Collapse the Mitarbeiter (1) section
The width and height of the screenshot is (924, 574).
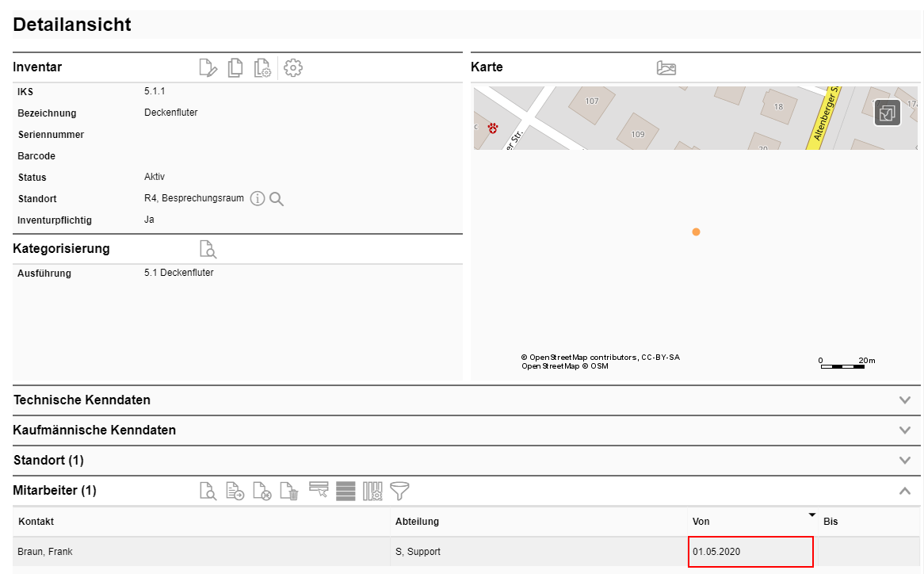point(905,491)
